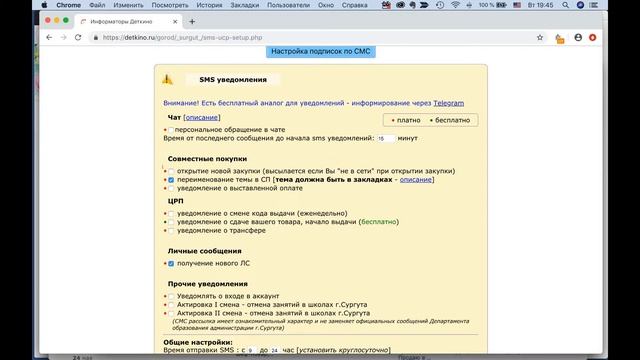Bookmark this page with the star icon
640x360 pixels.
pos(540,38)
